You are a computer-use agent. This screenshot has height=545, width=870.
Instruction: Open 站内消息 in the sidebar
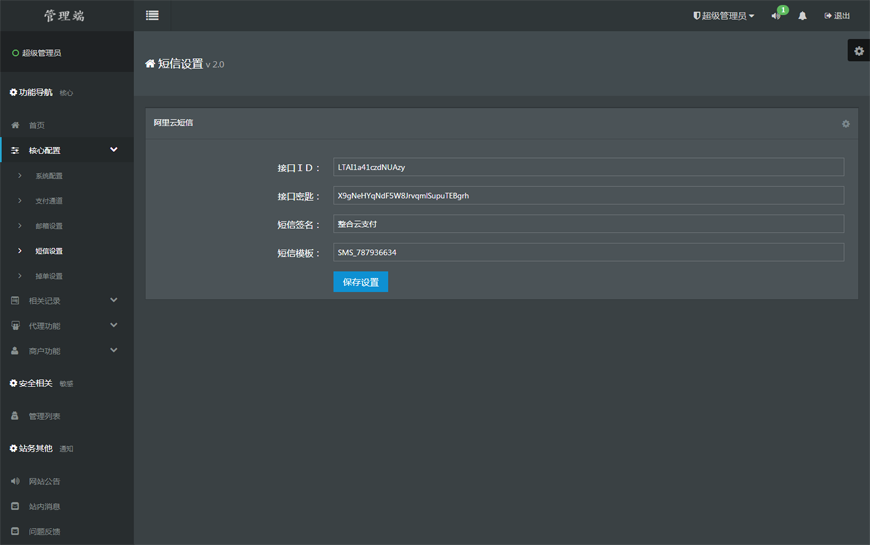point(44,506)
